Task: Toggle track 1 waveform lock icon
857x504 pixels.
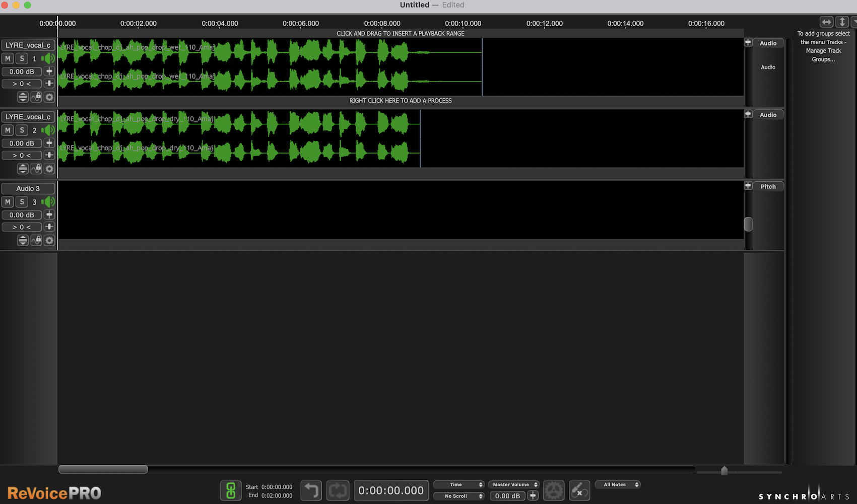Action: pos(36,97)
